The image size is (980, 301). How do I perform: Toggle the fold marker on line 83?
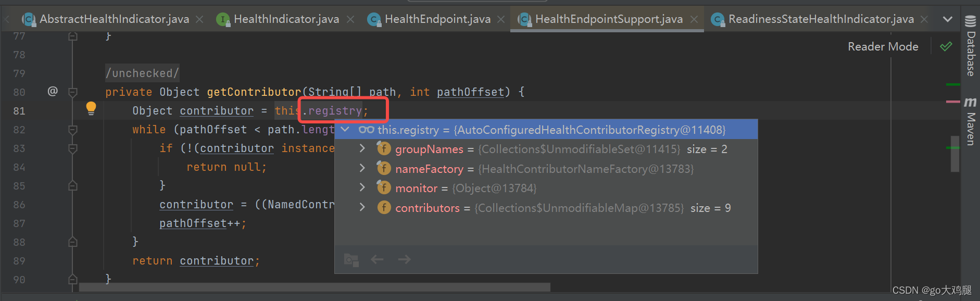coord(73,148)
